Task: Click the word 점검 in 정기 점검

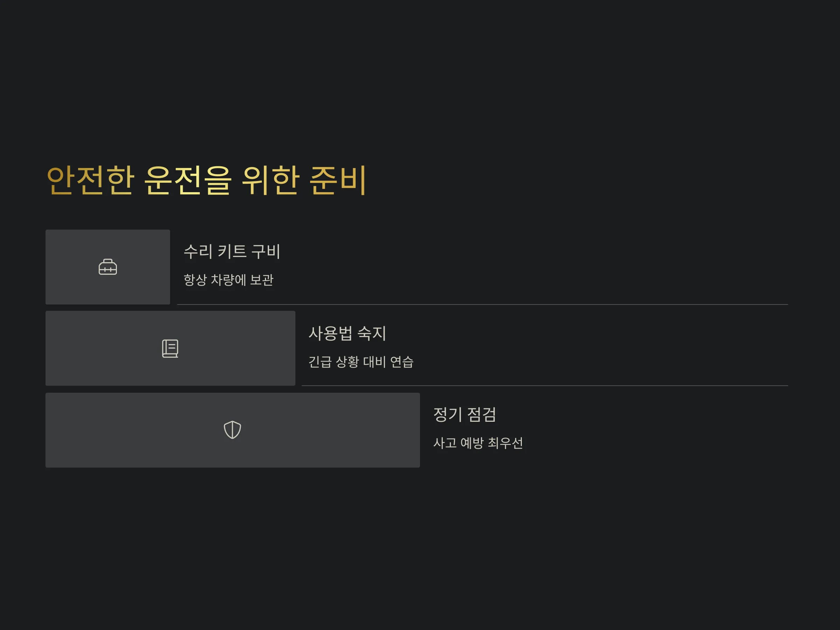Action: tap(482, 414)
